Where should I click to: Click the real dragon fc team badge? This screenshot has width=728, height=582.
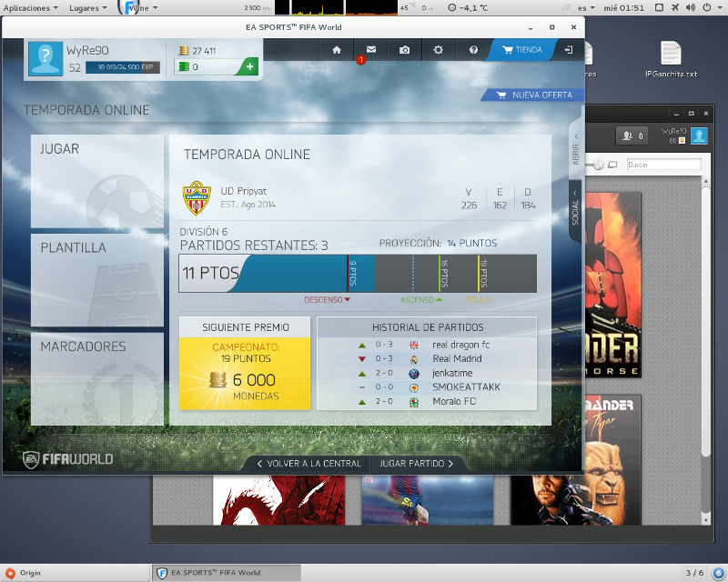point(414,345)
